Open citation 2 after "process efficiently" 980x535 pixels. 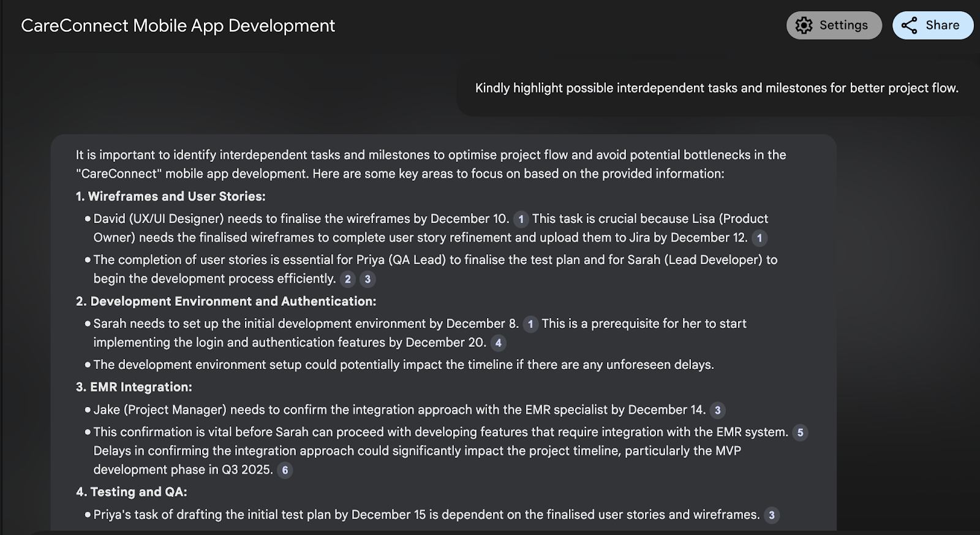[348, 279]
